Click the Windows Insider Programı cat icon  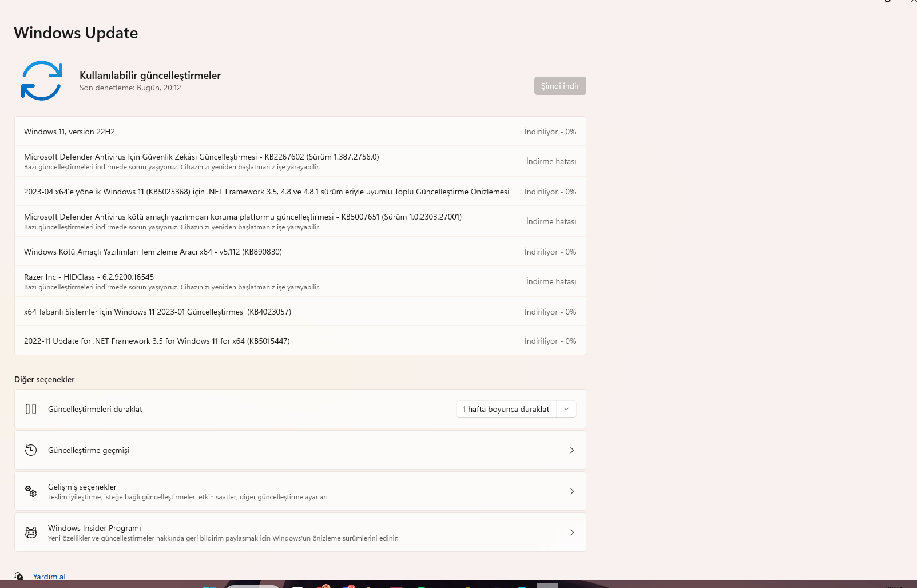pos(31,533)
